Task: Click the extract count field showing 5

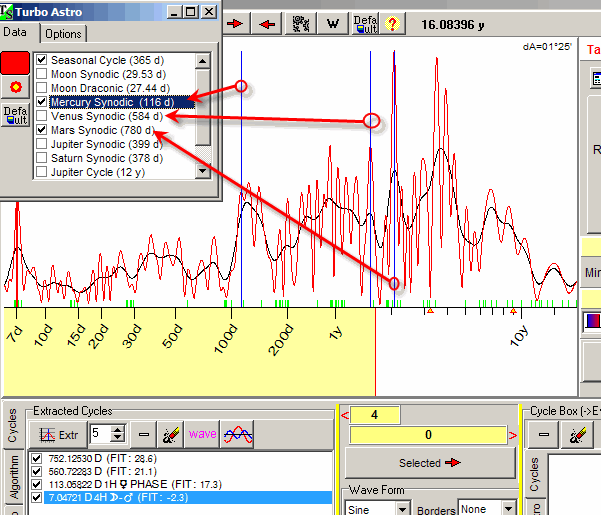Action: [x=100, y=434]
